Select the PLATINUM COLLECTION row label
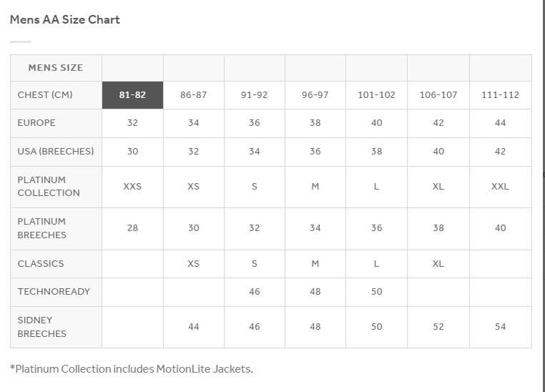545x392 pixels. [56, 187]
